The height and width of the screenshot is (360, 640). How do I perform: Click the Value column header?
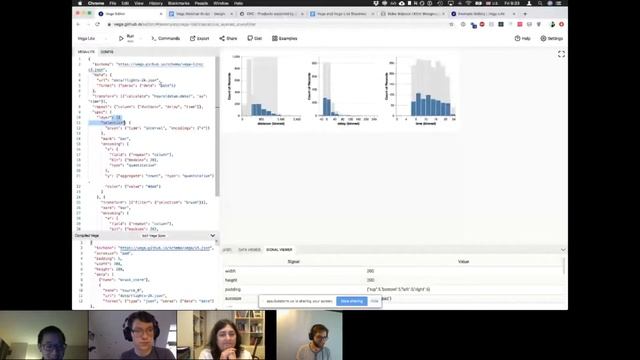click(x=463, y=262)
